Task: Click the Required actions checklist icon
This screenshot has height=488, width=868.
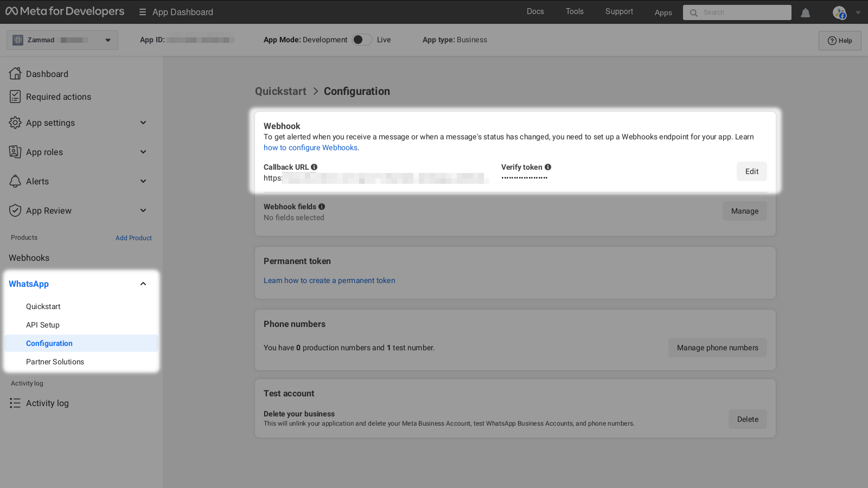Action: point(15,97)
